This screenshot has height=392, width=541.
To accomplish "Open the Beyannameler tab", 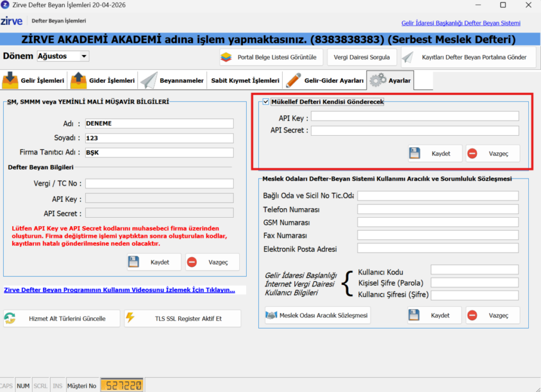I will tap(173, 80).
